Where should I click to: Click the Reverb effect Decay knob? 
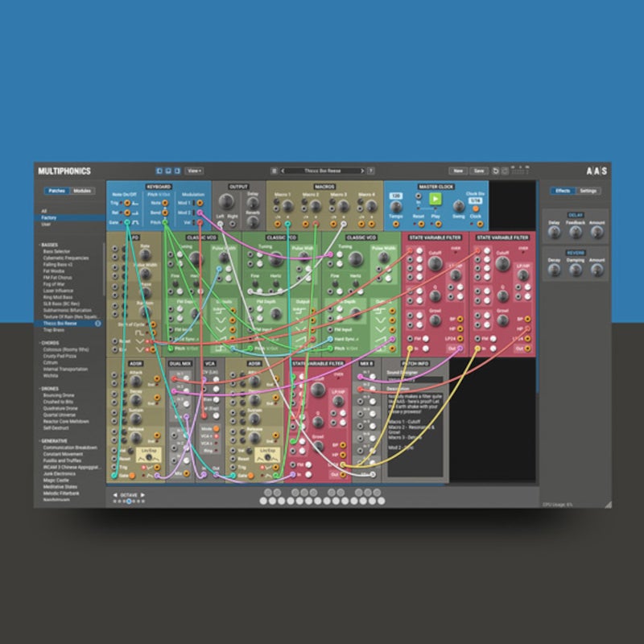[554, 270]
